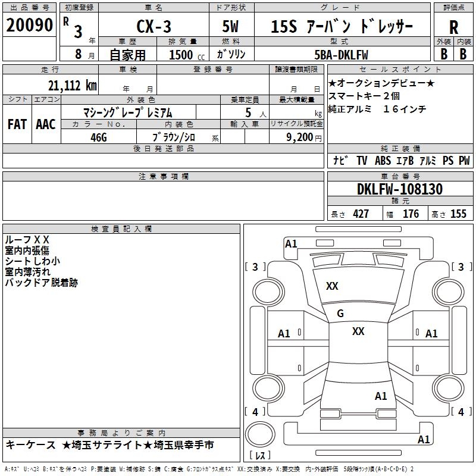The width and height of the screenshot is (476, 476).
Task: Click the lot number 20090
Action: coord(29,25)
